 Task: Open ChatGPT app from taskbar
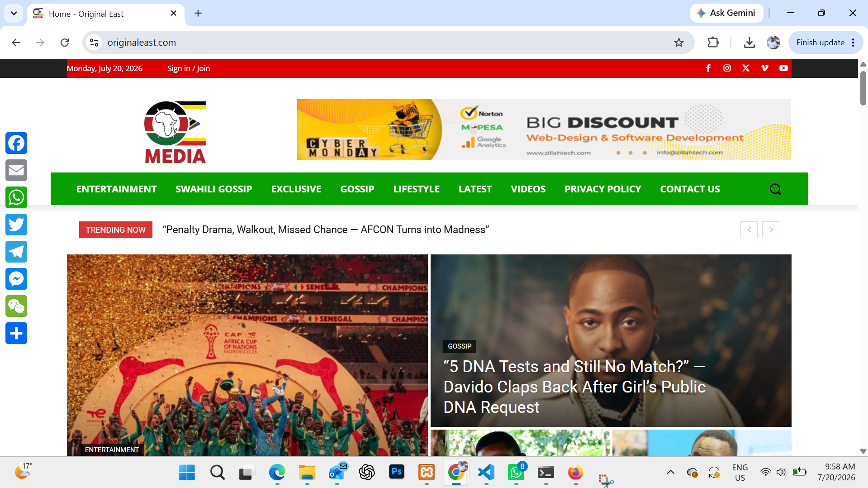367,473
